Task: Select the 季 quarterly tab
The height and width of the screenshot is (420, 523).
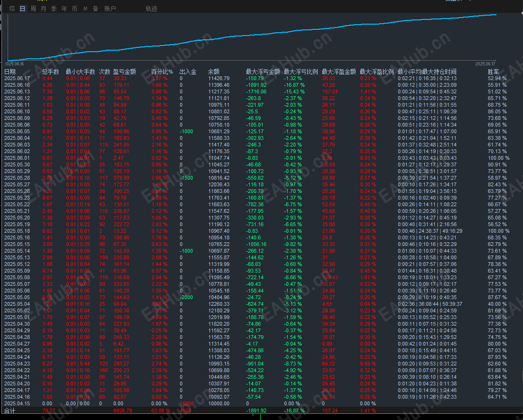Action: [x=54, y=9]
